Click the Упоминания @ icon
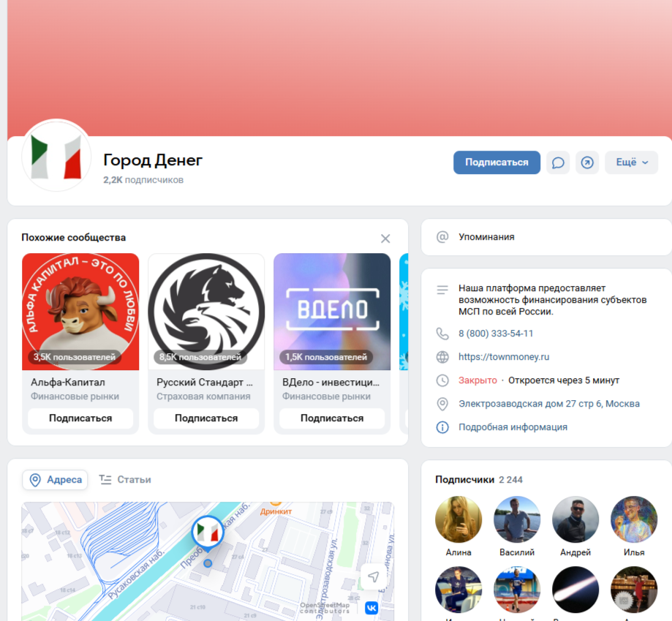Screen dimensions: 672x621 click(x=442, y=237)
